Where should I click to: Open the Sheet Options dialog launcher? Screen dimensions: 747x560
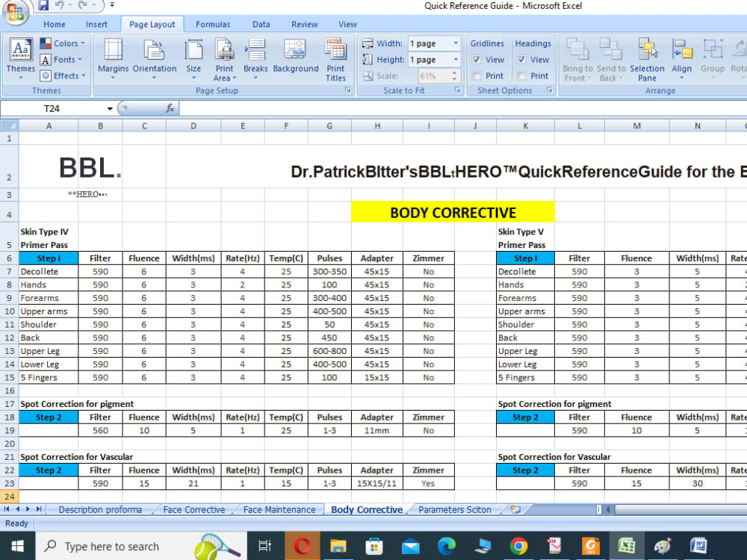(549, 90)
